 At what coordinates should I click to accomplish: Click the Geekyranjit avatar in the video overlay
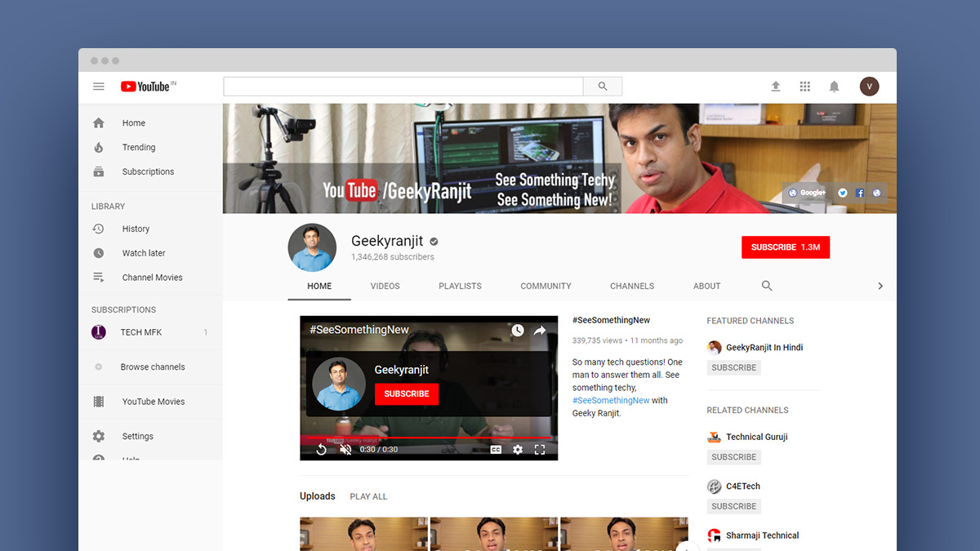point(339,384)
